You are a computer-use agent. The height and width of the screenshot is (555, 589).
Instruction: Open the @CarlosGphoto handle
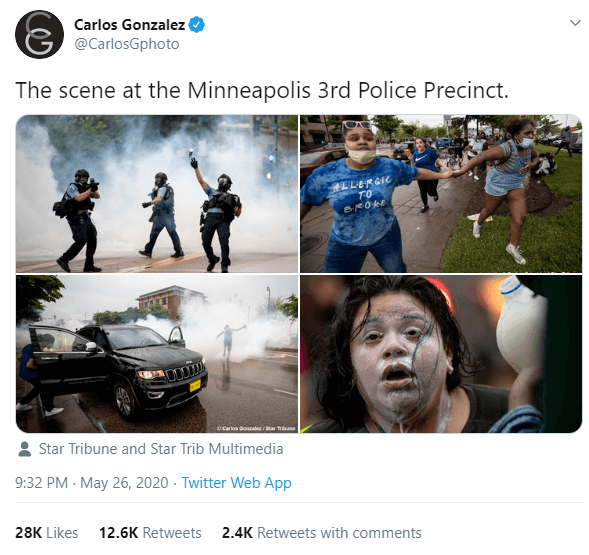pyautogui.click(x=127, y=44)
